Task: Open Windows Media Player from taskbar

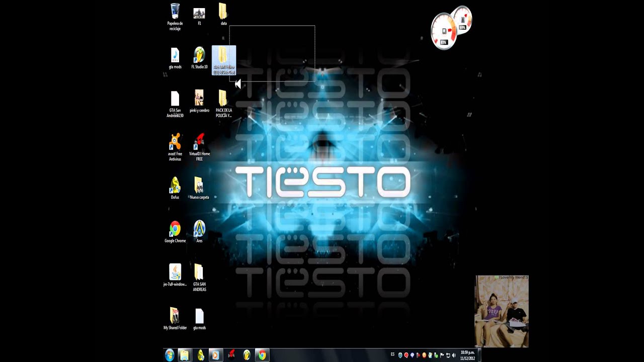Action: [x=215, y=355]
